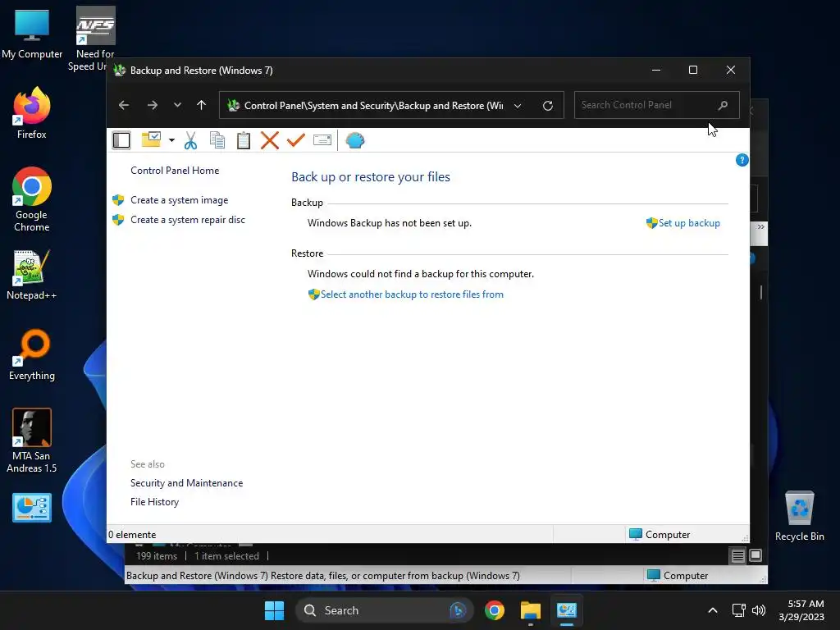The height and width of the screenshot is (630, 840).
Task: Click Computer in the front window's status bar
Action: pos(660,535)
